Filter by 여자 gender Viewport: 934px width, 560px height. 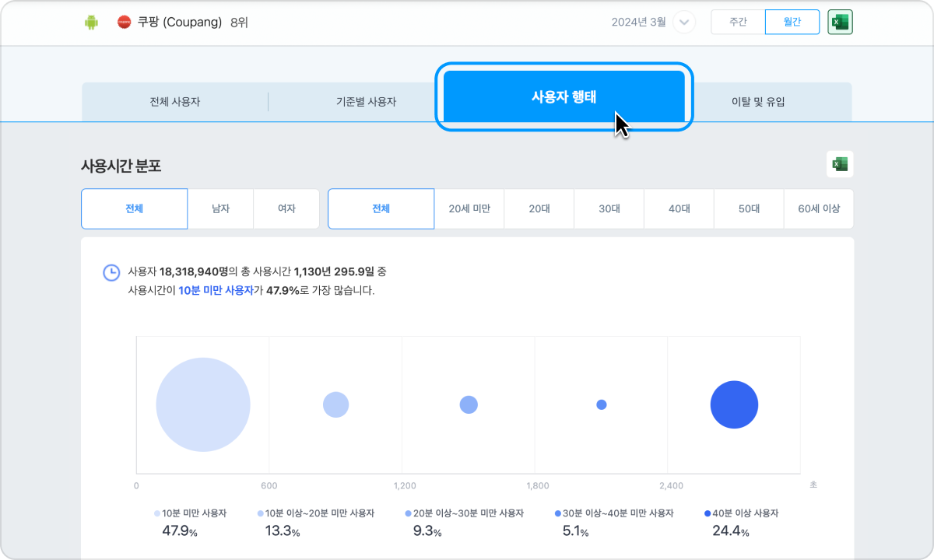point(286,208)
